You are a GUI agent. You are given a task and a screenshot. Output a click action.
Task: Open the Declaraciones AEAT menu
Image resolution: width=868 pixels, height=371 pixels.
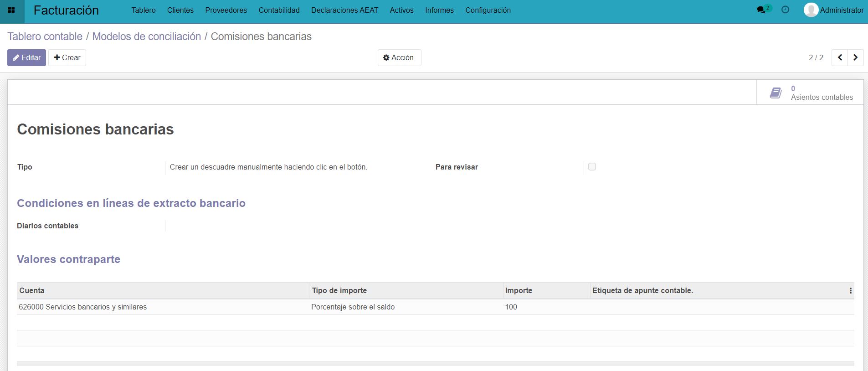point(344,10)
